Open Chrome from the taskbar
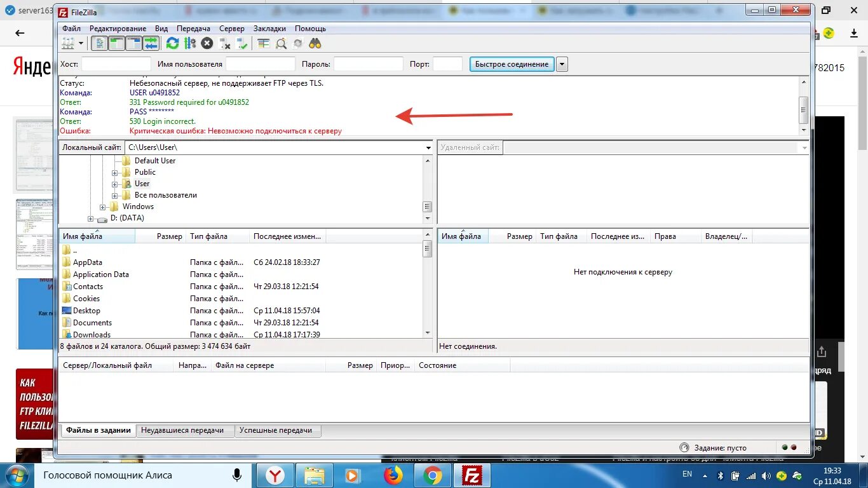Viewport: 868px width, 488px height. tap(433, 475)
